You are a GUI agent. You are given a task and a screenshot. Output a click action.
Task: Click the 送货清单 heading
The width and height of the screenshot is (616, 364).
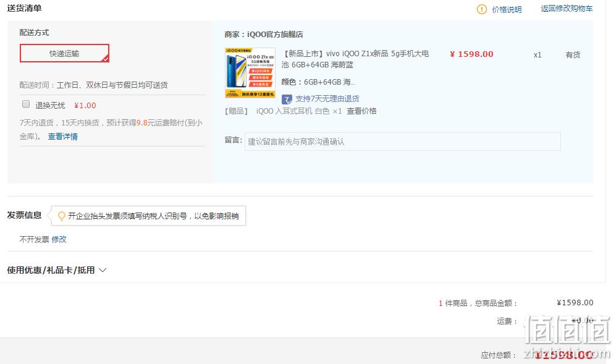click(x=24, y=8)
